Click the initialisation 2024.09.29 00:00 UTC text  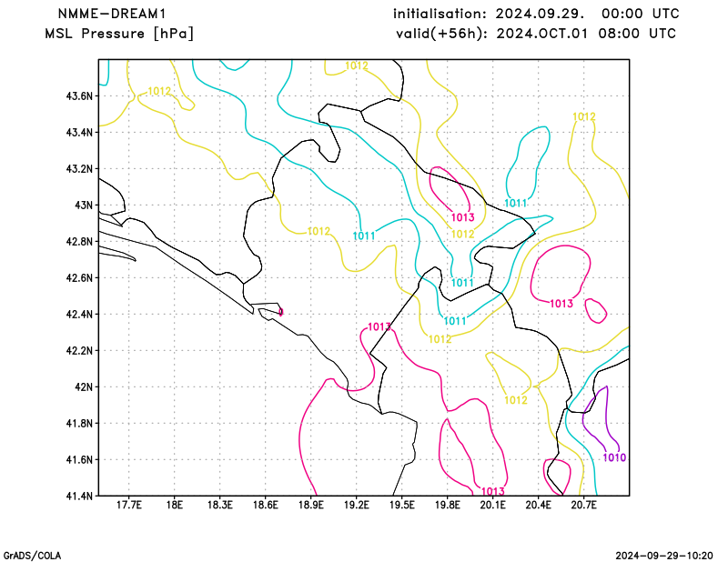[x=536, y=14]
